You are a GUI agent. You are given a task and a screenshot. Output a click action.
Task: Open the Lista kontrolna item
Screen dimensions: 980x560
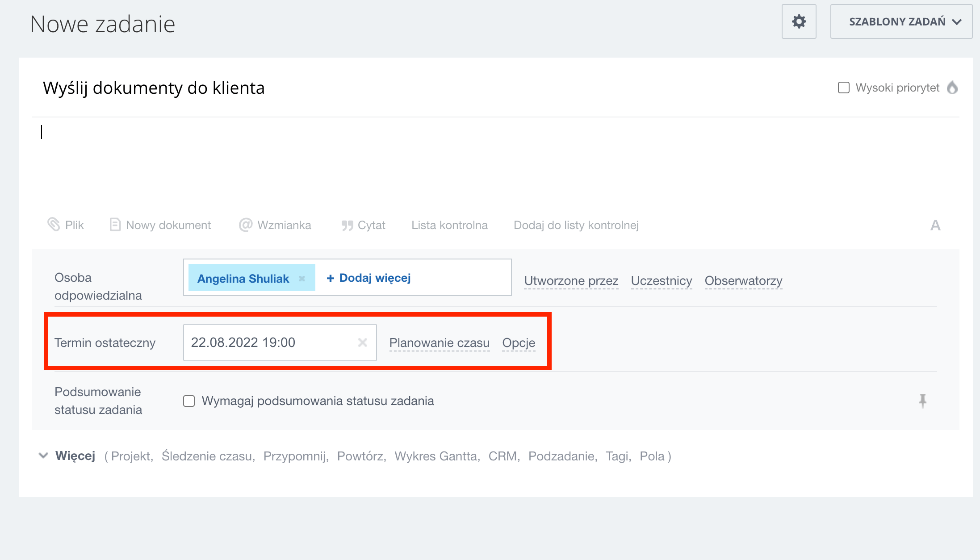coord(449,225)
